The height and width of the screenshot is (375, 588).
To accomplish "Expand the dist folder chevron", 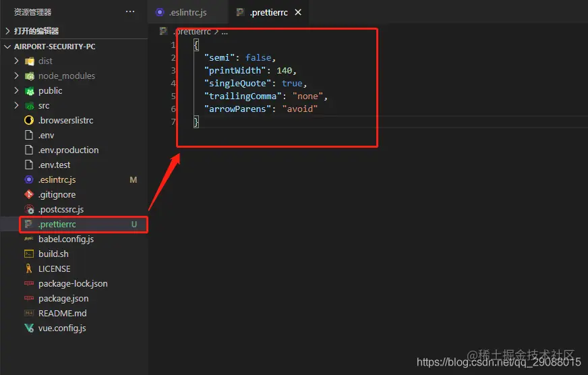I will tap(16, 61).
